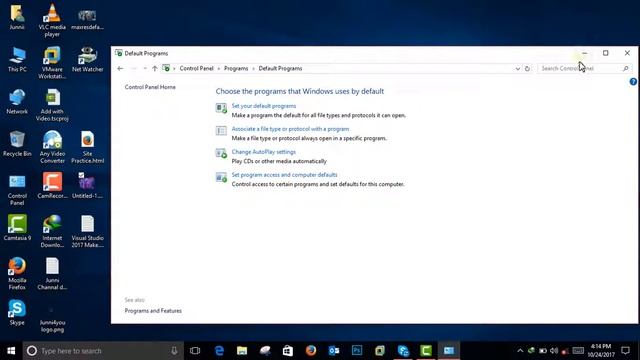Open Microsoft Store from the taskbar

pos(288,351)
